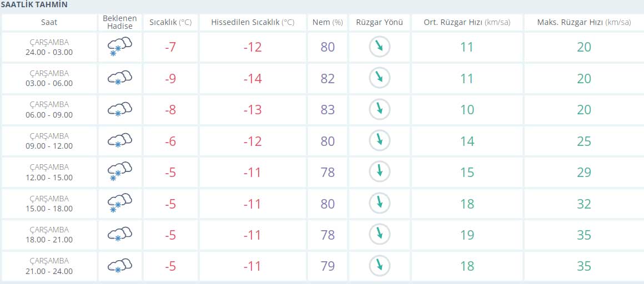Select the Hissedilen Sıcaklık header cell
Image resolution: width=644 pixels, height=284 pixels.
pos(253,22)
